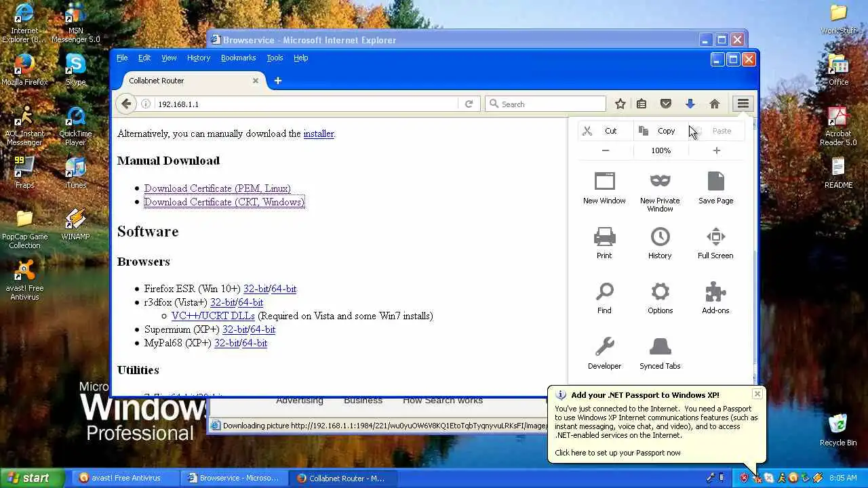Click the Back arrow button
This screenshot has width=868, height=488.
click(125, 104)
